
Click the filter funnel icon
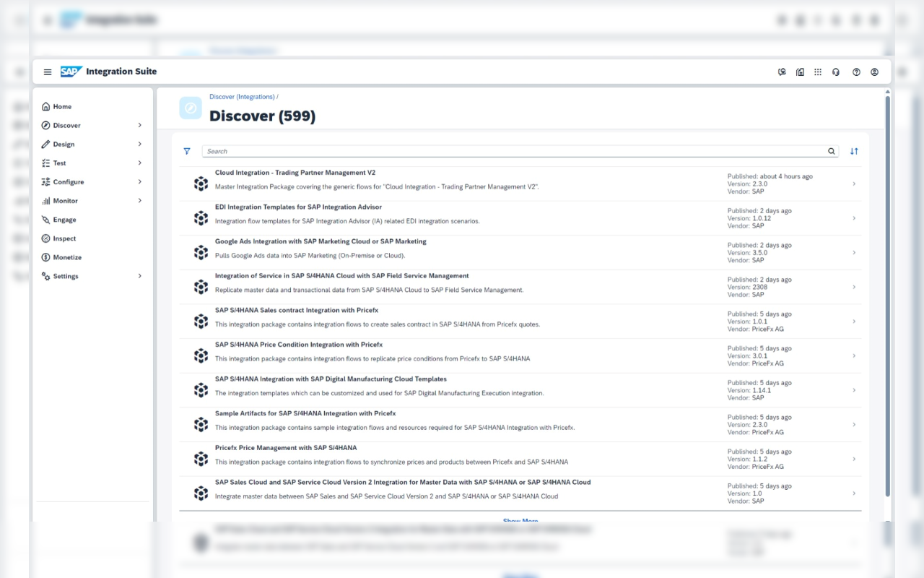coord(187,152)
